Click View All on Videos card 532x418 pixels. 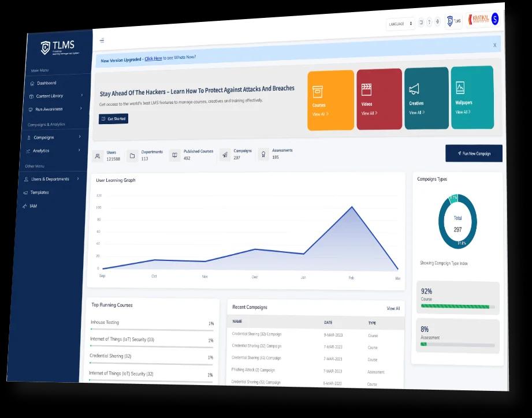tap(370, 113)
